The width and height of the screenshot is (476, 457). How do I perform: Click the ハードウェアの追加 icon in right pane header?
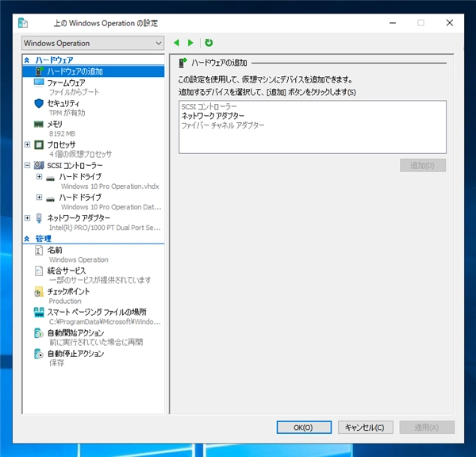tap(182, 63)
